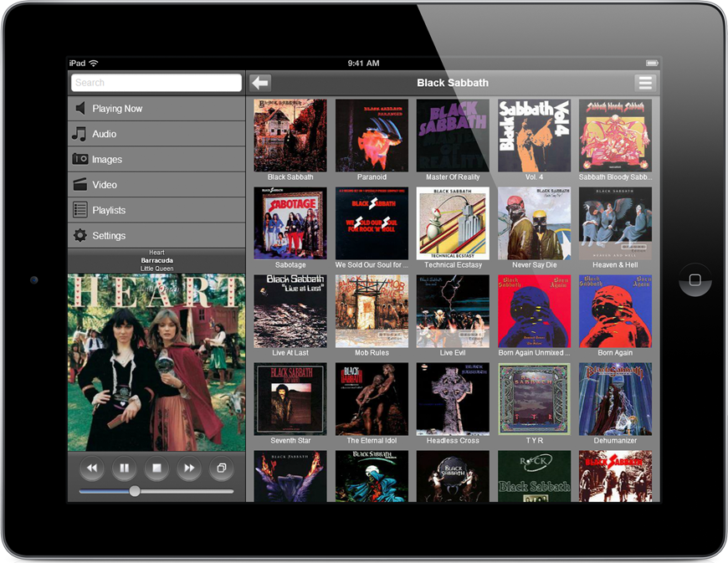Open Technical Ecstasy album cover
The height and width of the screenshot is (563, 728).
[x=453, y=223]
